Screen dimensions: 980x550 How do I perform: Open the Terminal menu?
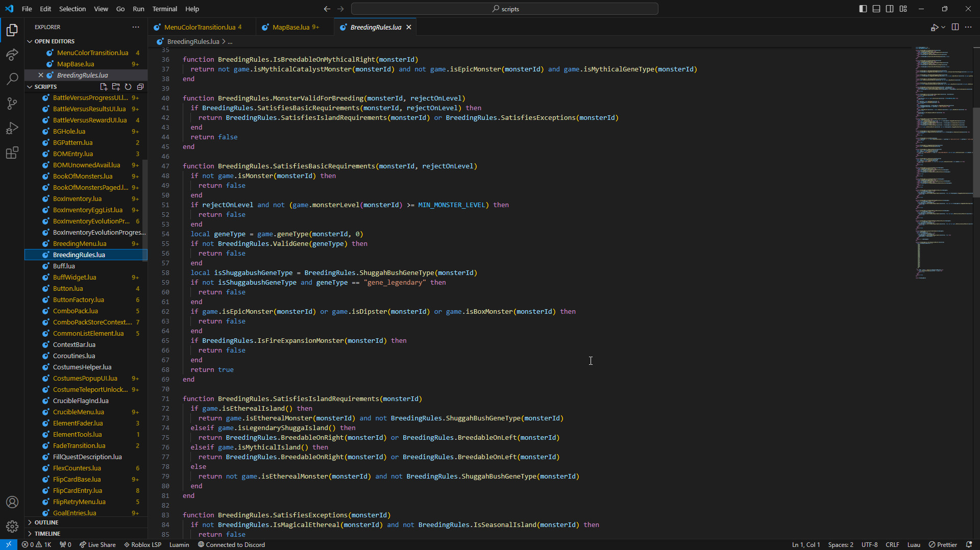tap(164, 9)
